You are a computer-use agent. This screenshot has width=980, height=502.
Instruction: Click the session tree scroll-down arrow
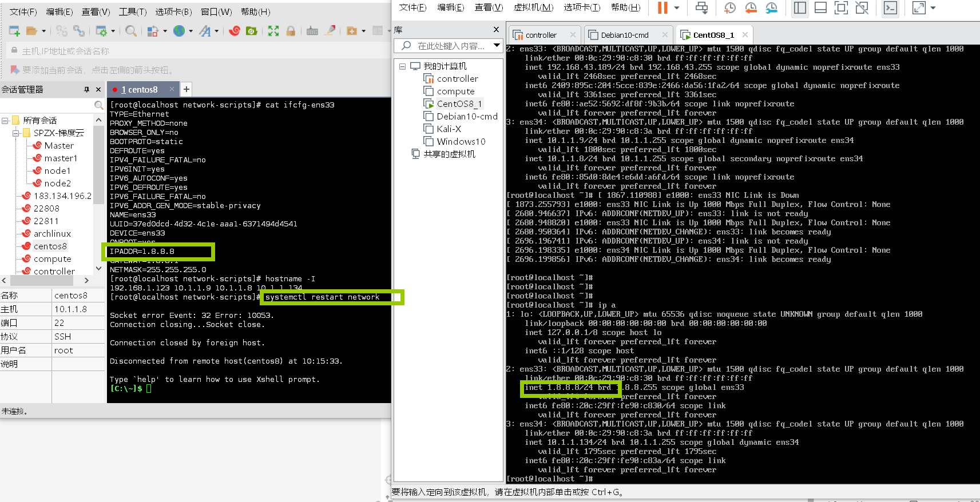click(98, 268)
